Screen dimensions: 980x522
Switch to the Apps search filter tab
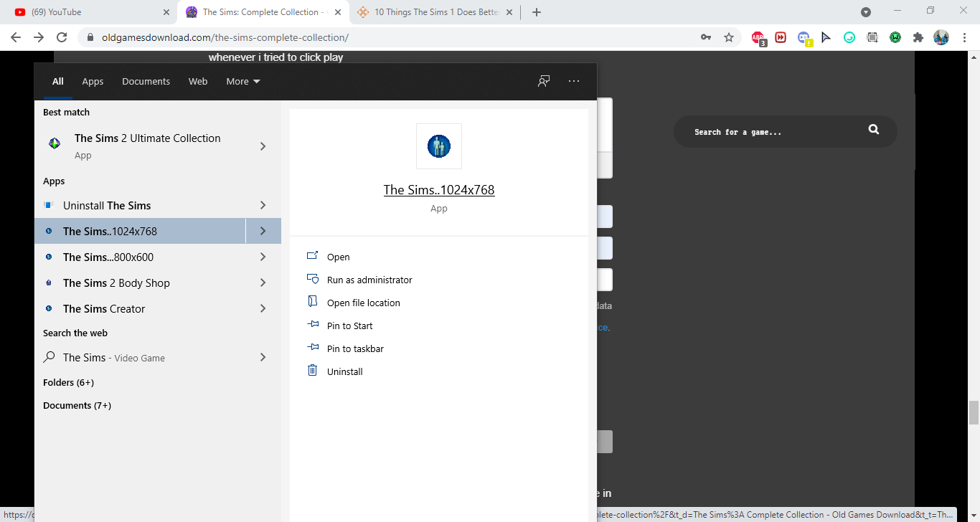coord(93,81)
